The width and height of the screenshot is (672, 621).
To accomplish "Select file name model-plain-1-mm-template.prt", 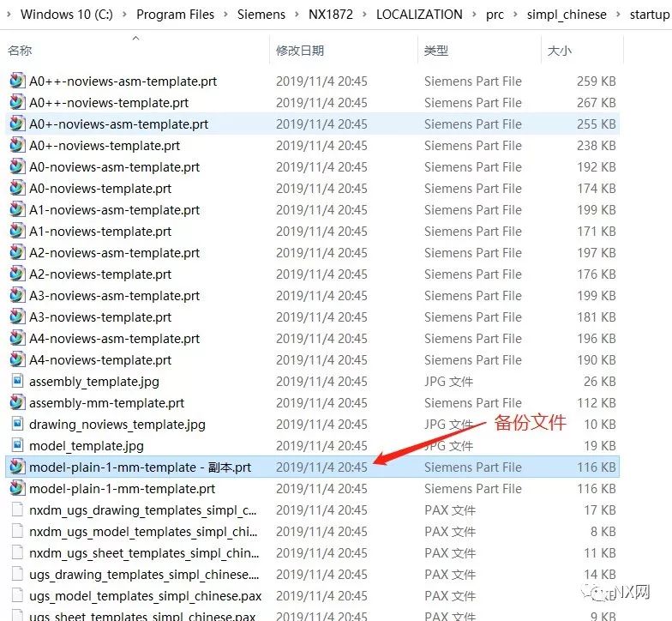I will point(122,489).
